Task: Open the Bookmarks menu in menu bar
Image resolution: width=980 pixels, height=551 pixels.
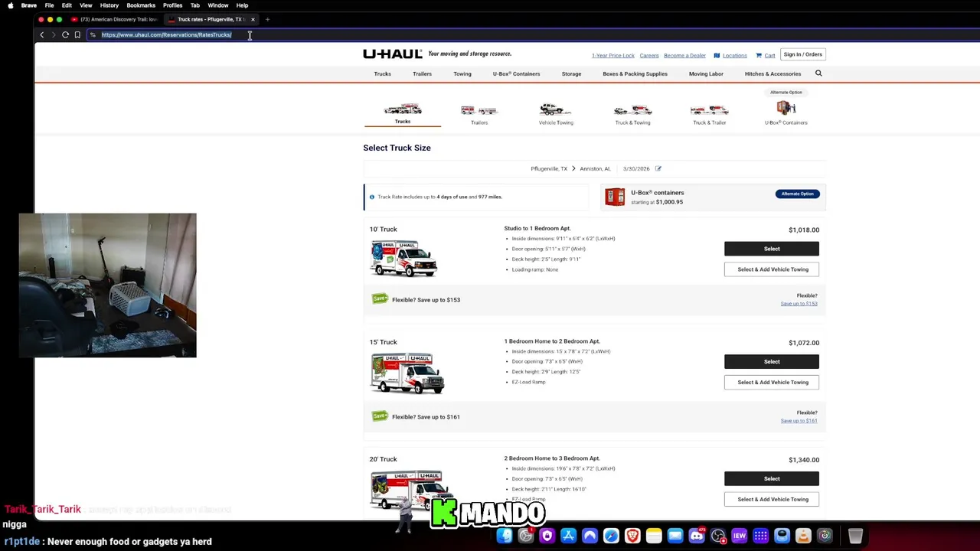Action: point(140,5)
